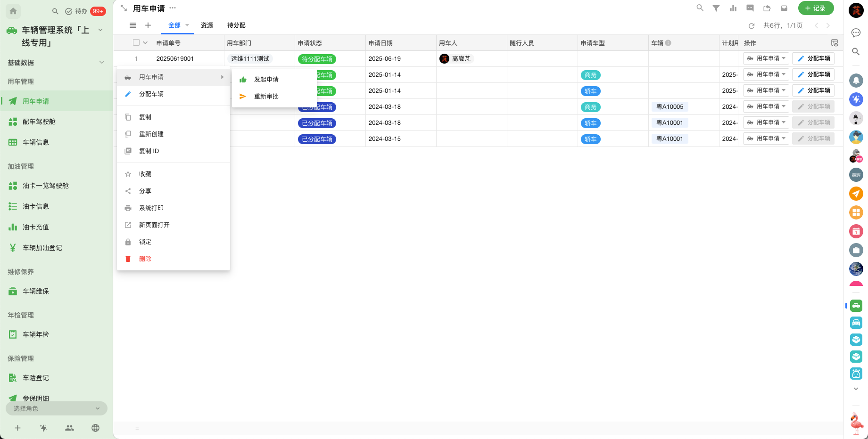Collapse the 基础数据 section
Image resolution: width=868 pixels, height=439 pixels.
tap(102, 62)
